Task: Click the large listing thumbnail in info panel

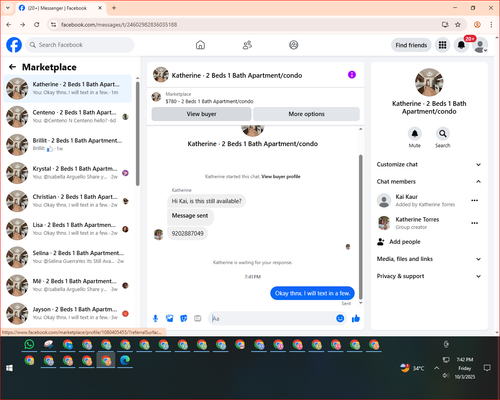Action: [x=429, y=82]
